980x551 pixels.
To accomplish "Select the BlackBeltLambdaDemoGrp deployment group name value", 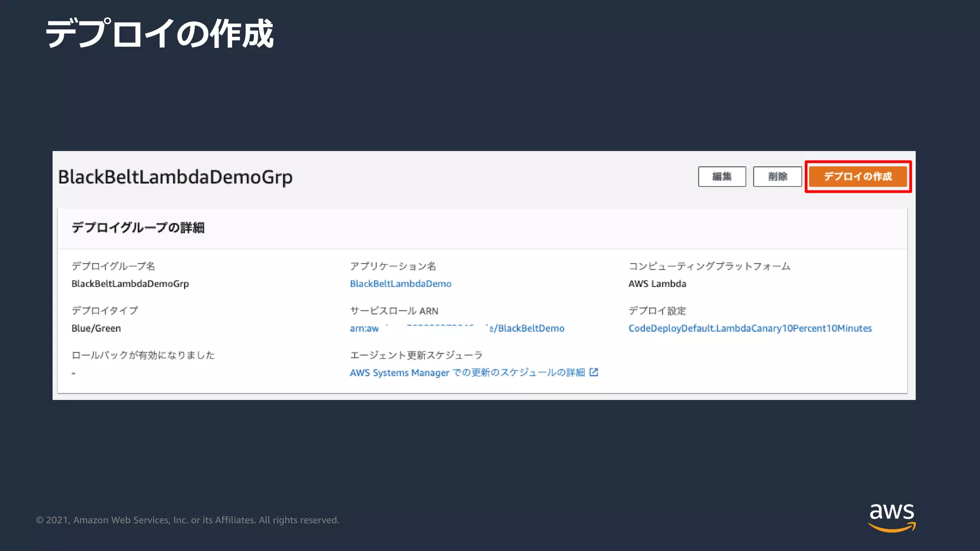I will [130, 284].
